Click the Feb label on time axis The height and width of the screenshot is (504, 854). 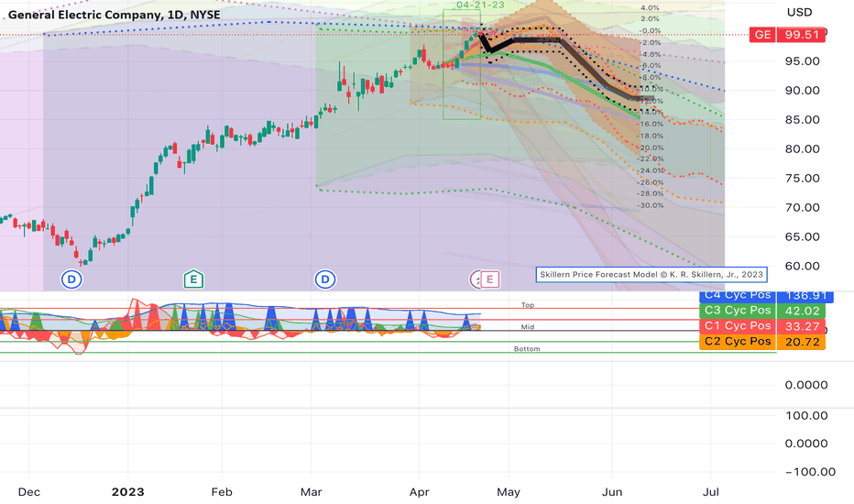222,492
